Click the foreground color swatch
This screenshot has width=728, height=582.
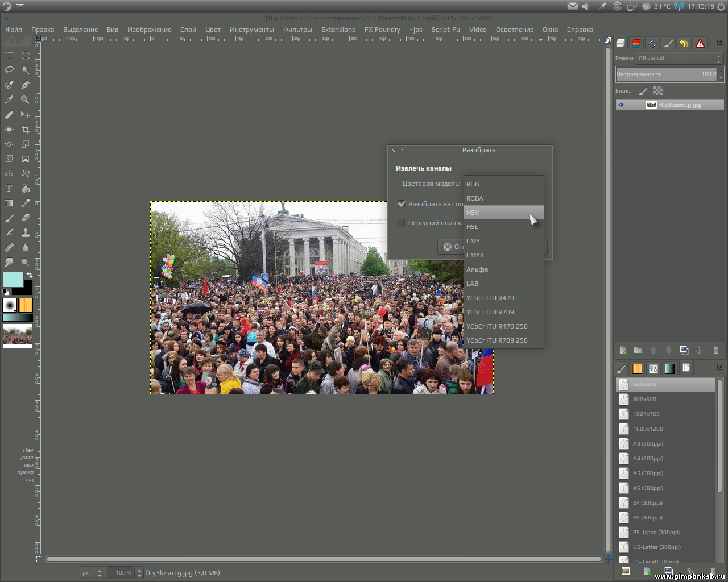pyautogui.click(x=13, y=280)
